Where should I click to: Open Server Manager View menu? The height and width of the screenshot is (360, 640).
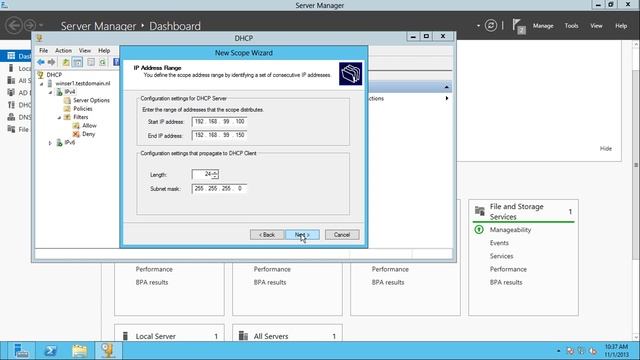(596, 26)
